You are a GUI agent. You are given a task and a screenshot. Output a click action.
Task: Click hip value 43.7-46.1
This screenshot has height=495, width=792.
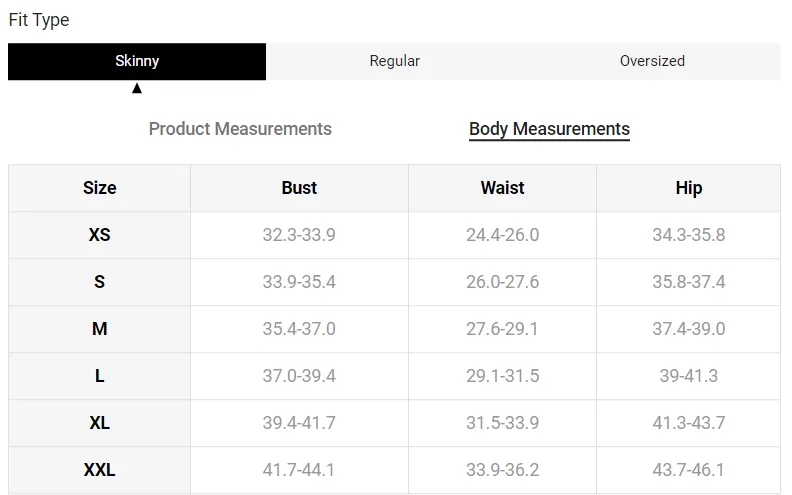coord(688,470)
